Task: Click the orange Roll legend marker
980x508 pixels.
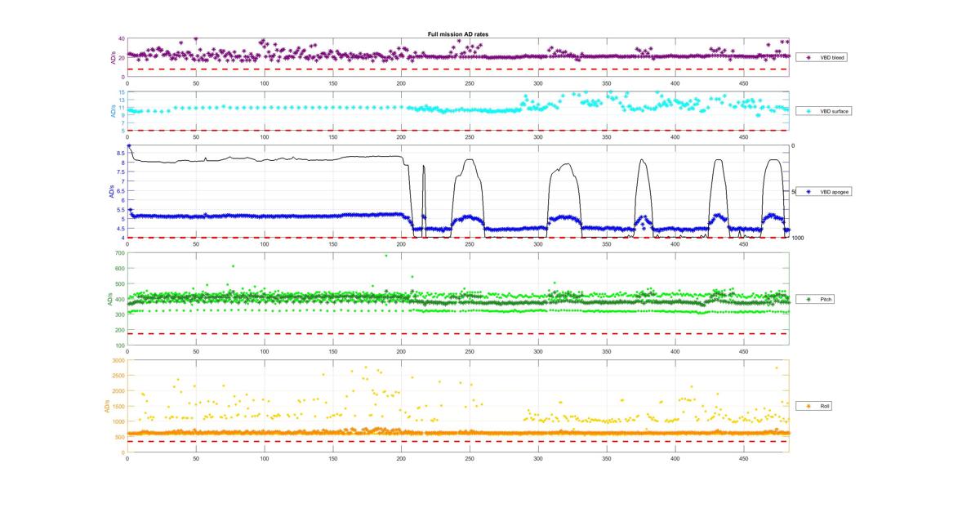Action: click(808, 406)
